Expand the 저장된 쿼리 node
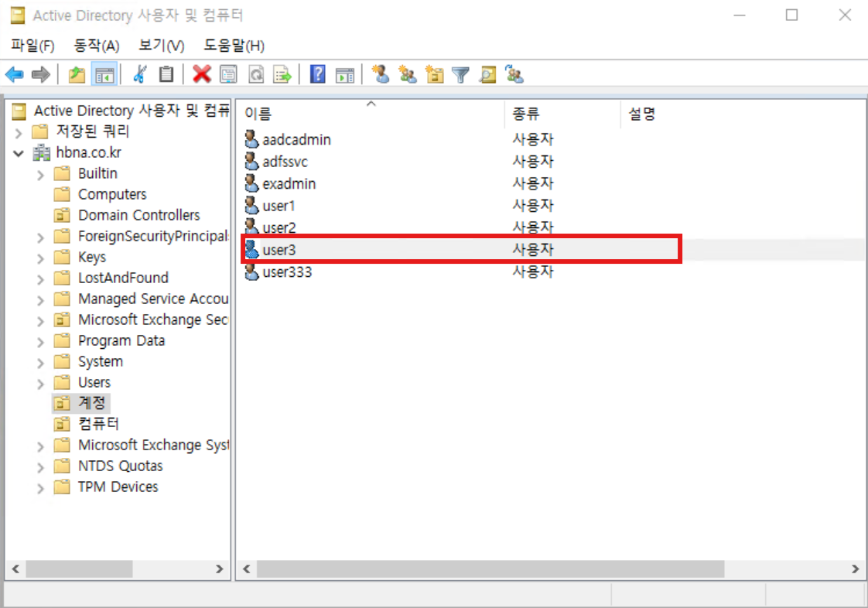868x608 pixels. pyautogui.click(x=19, y=132)
